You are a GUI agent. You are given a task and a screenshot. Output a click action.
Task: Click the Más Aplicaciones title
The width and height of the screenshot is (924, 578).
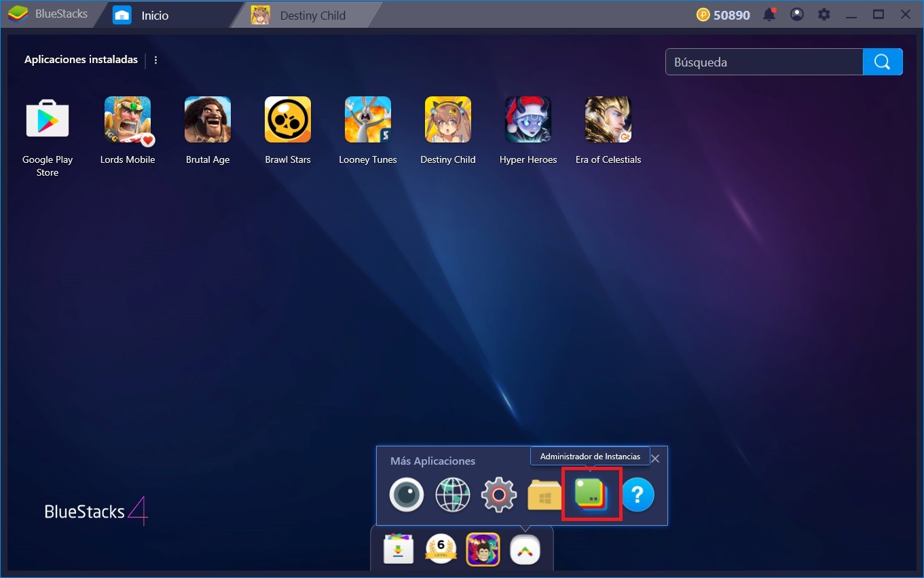[x=432, y=461]
